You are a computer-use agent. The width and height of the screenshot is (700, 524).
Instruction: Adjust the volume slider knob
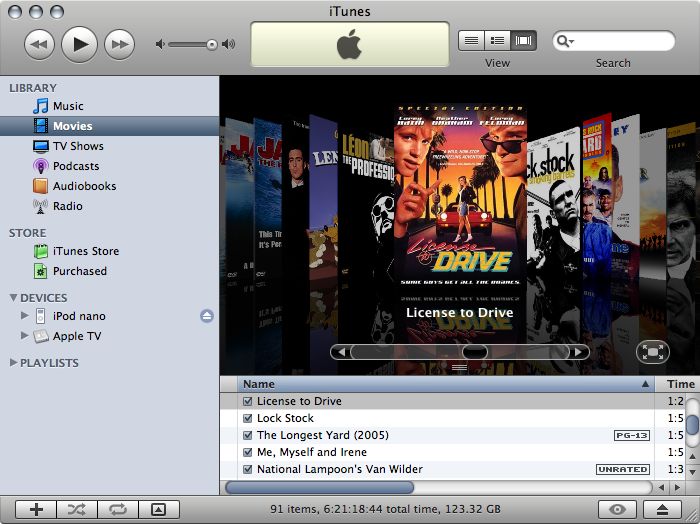[212, 44]
